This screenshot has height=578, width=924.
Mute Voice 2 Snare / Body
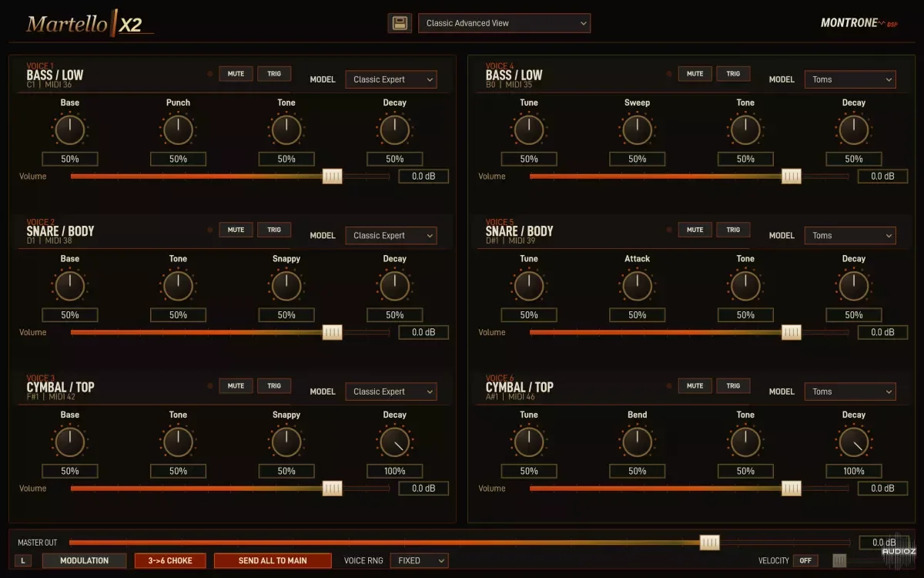(x=236, y=230)
